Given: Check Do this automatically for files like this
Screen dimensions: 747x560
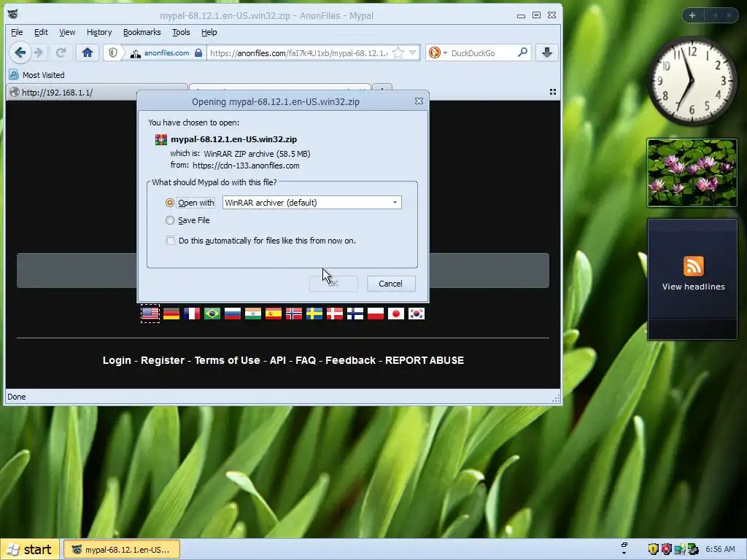Looking at the screenshot, I should tap(170, 241).
